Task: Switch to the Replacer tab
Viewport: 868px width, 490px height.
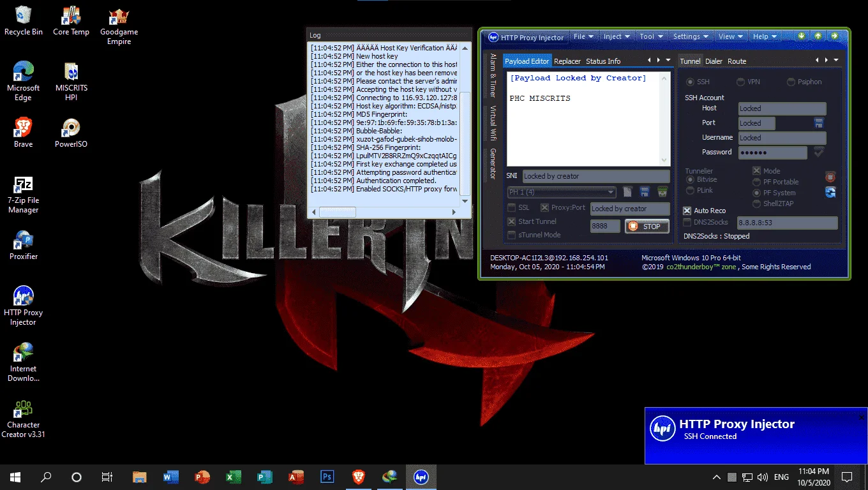Action: point(567,61)
